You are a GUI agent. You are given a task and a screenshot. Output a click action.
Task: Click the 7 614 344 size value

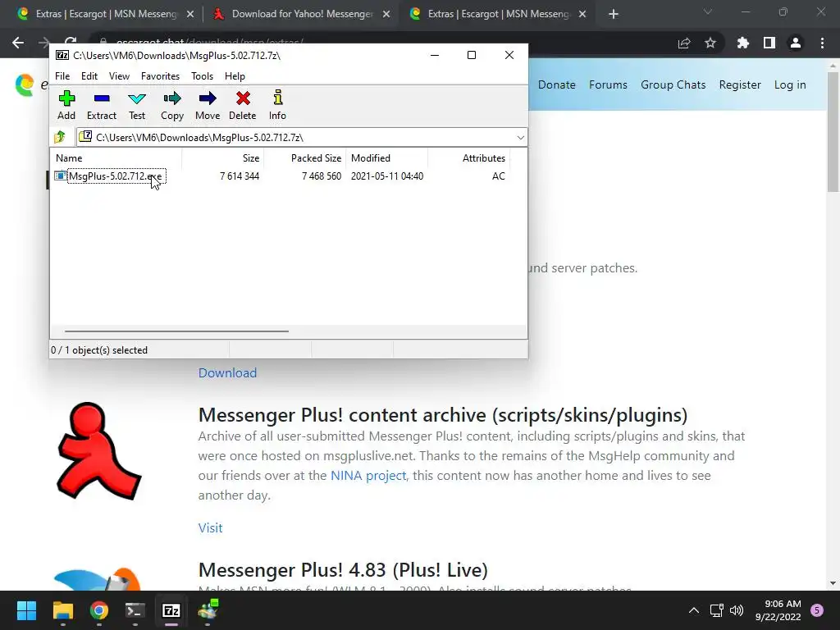240,176
